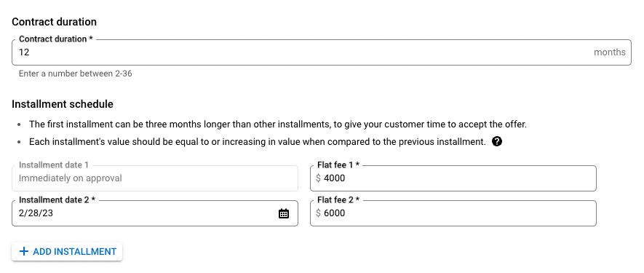Viewport: 644px width, 273px height.
Task: Click the Installment date 2 field showing 2/28/23
Action: click(155, 213)
